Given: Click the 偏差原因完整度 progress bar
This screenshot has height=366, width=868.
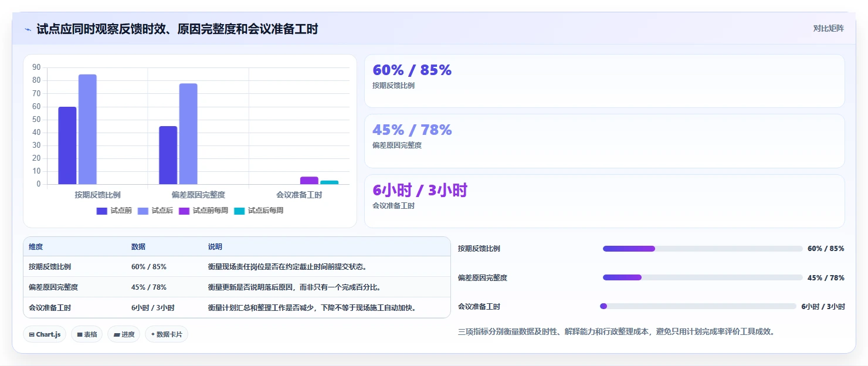Looking at the screenshot, I should click(703, 277).
